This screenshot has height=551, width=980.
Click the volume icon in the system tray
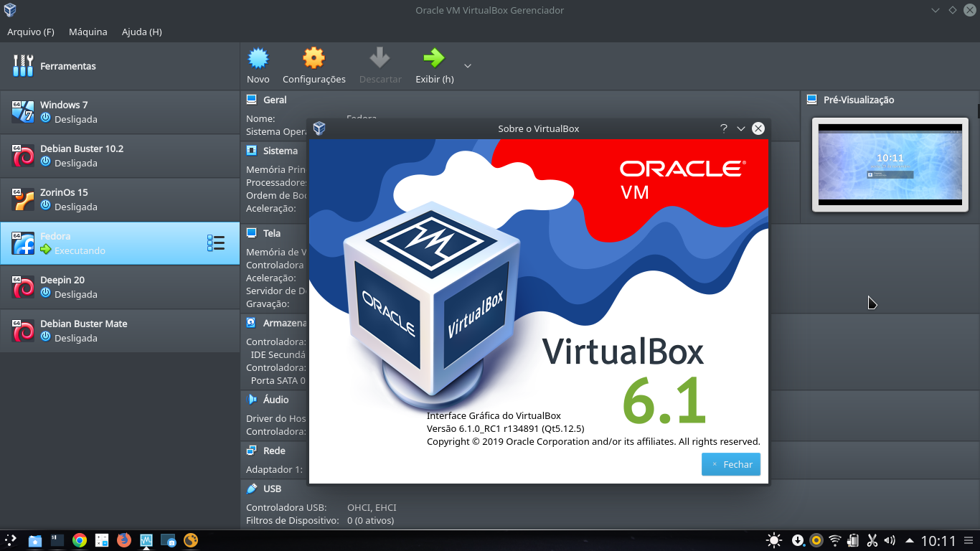889,540
